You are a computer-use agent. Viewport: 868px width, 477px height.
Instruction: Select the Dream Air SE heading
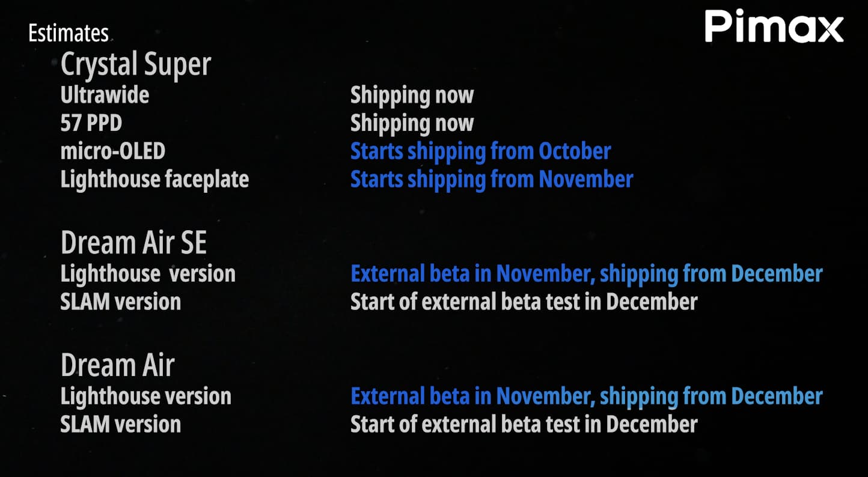coord(133,243)
